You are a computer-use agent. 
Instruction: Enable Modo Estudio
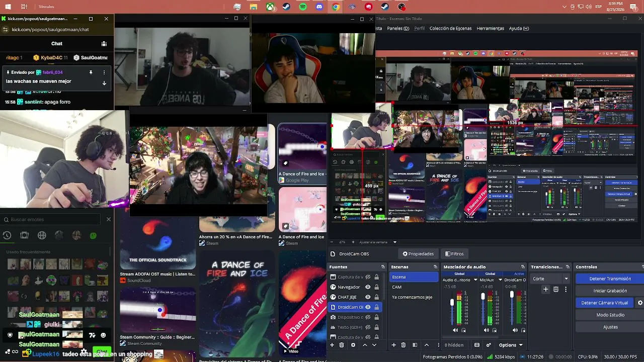pos(610,315)
